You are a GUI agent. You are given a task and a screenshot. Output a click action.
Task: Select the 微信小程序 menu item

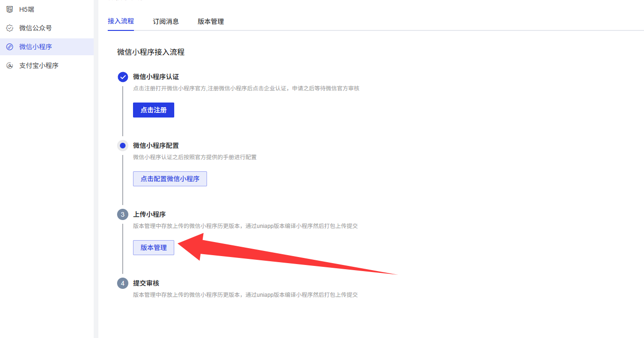click(47, 47)
